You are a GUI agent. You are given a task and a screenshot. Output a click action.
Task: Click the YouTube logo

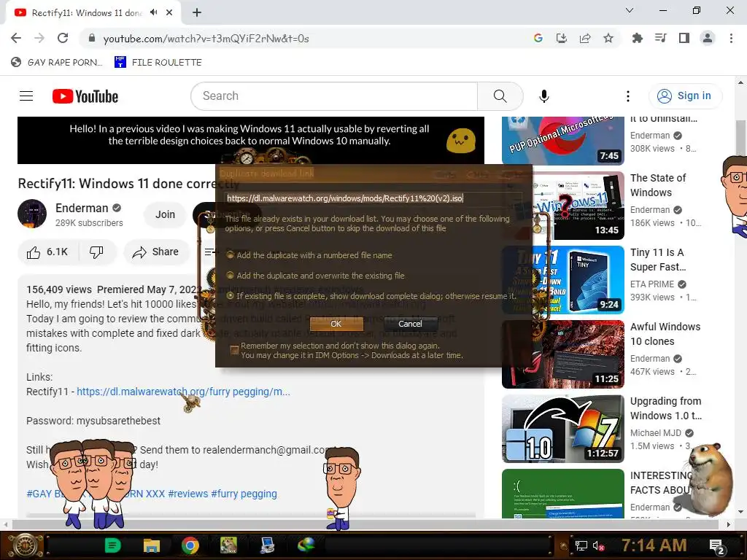pyautogui.click(x=85, y=96)
